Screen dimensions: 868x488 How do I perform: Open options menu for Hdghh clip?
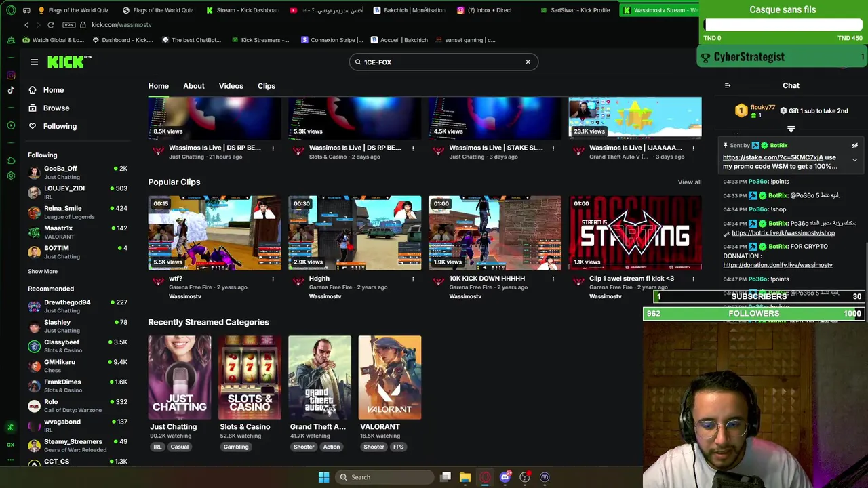pyautogui.click(x=413, y=279)
